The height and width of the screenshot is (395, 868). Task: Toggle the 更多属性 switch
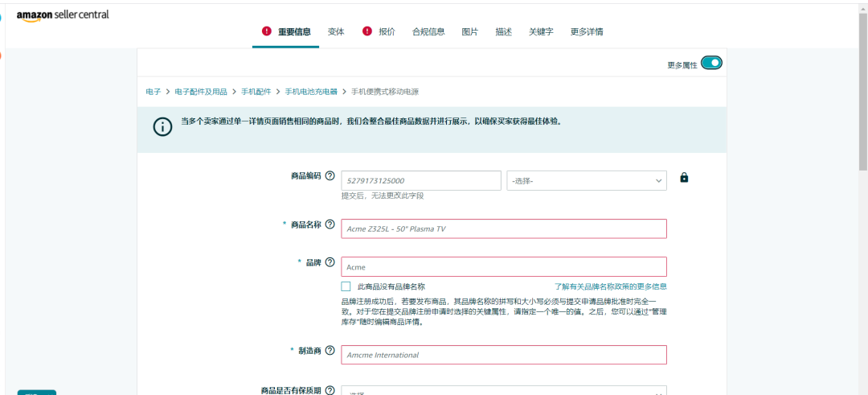(x=711, y=64)
